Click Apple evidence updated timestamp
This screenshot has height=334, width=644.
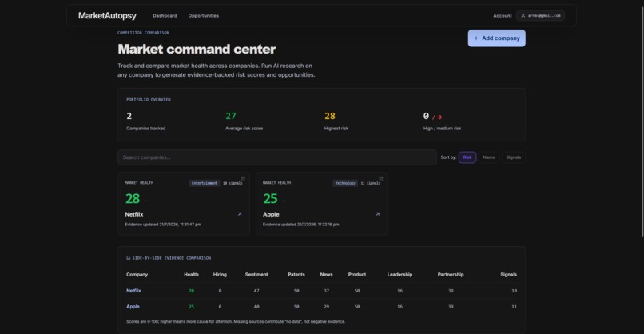click(300, 225)
